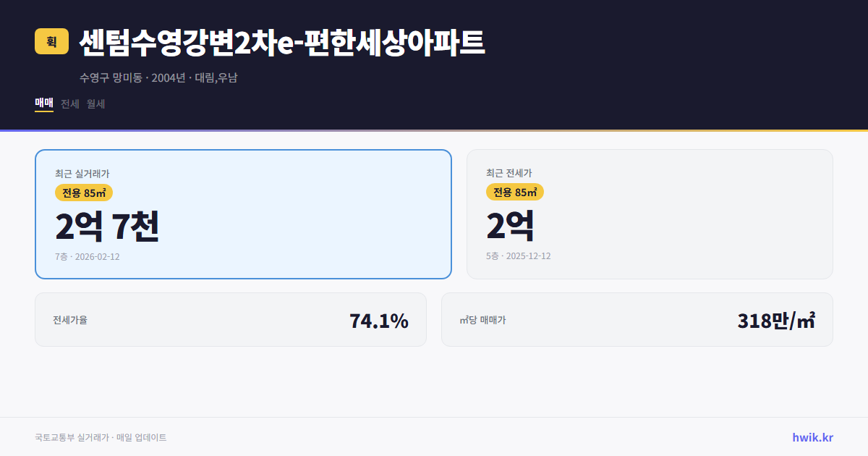Click the 2억 jeonse price value
868x456 pixels.
509,225
